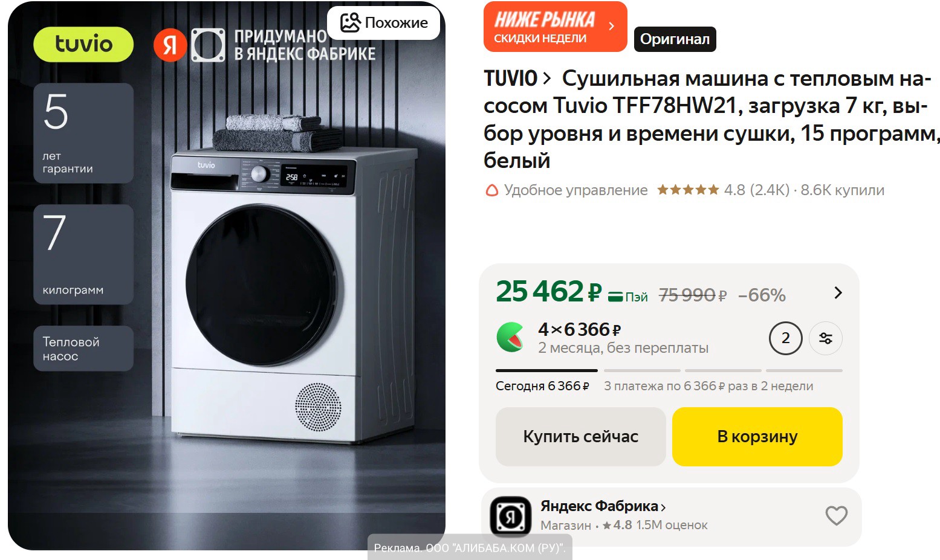Viewport: 940px width, 560px height.
Task: Open the dryer product photo
Action: click(227, 276)
